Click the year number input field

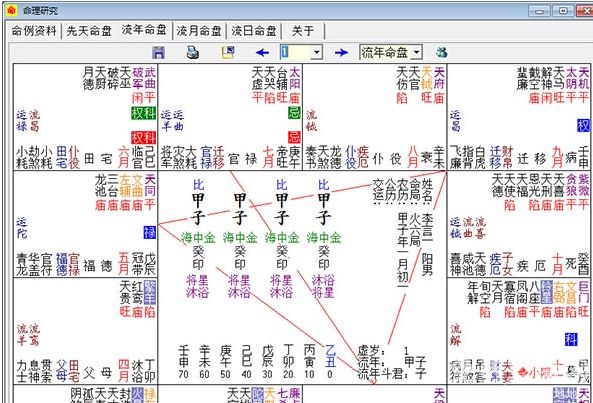click(296, 53)
